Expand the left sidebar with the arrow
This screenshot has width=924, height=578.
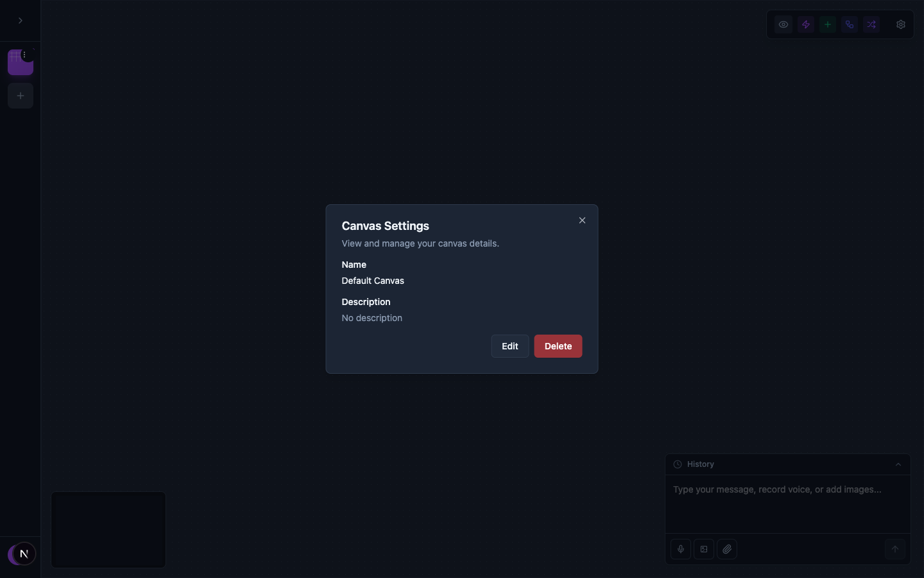20,21
